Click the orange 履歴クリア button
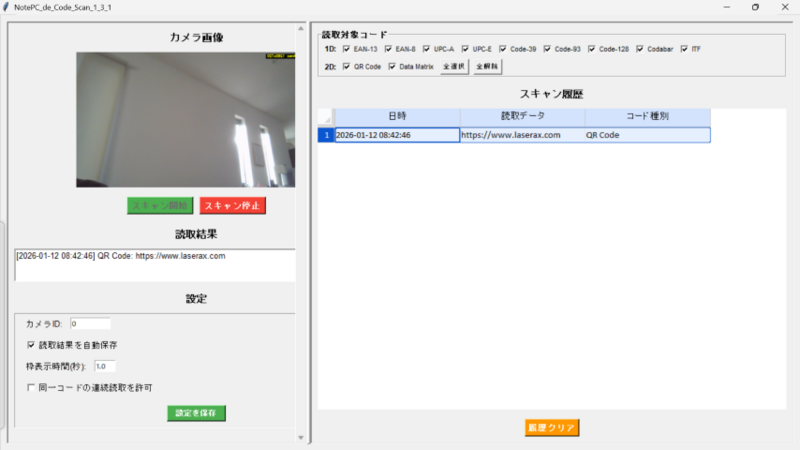 pyautogui.click(x=552, y=427)
